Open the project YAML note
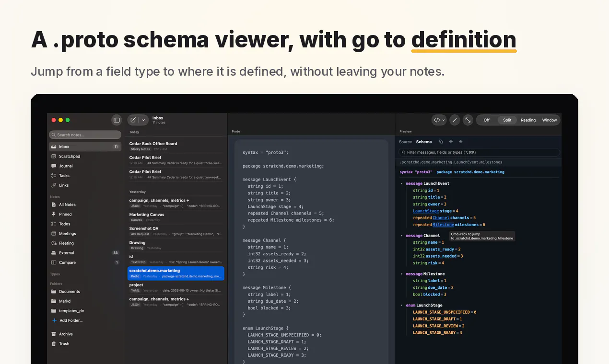This screenshot has height=364, width=609. tap(176, 287)
